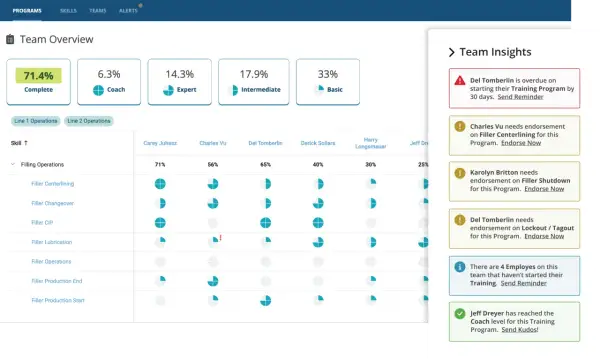Click Send Kudos for Jeff Dreyer

(520, 329)
